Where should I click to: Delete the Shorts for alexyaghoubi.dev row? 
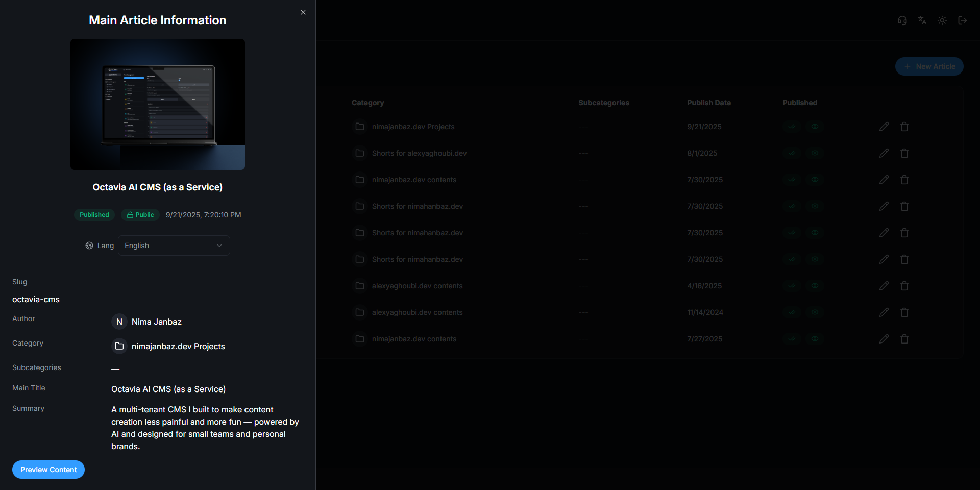[x=904, y=153]
